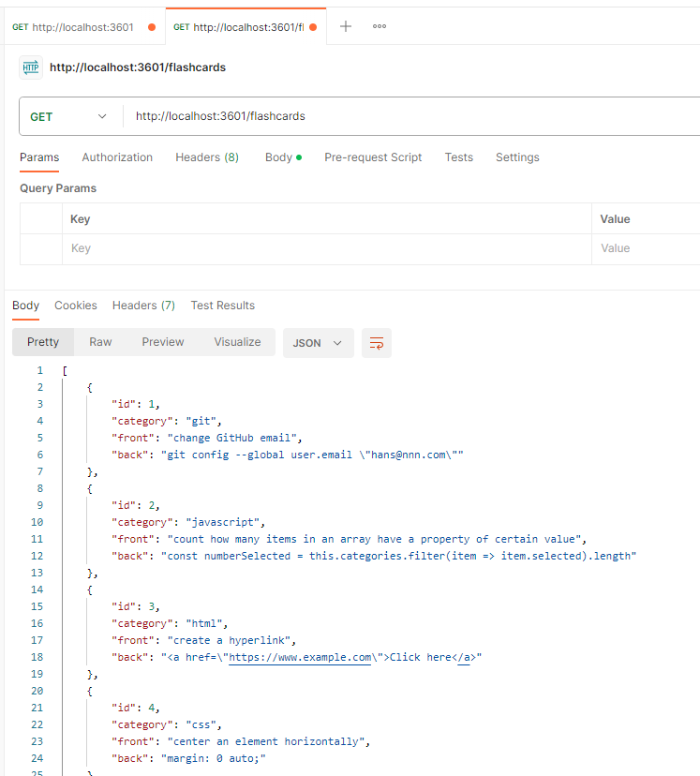
Task: Click the request URL input field
Action: click(411, 116)
